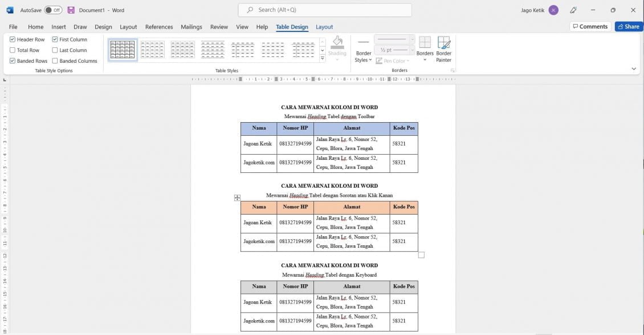Select the Table Design tab
Image resolution: width=644 pixels, height=335 pixels.
(292, 27)
